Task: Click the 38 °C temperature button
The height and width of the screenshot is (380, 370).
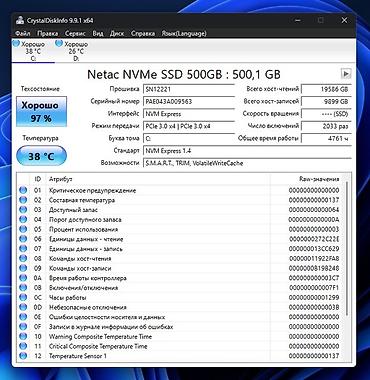Action: 41,156
